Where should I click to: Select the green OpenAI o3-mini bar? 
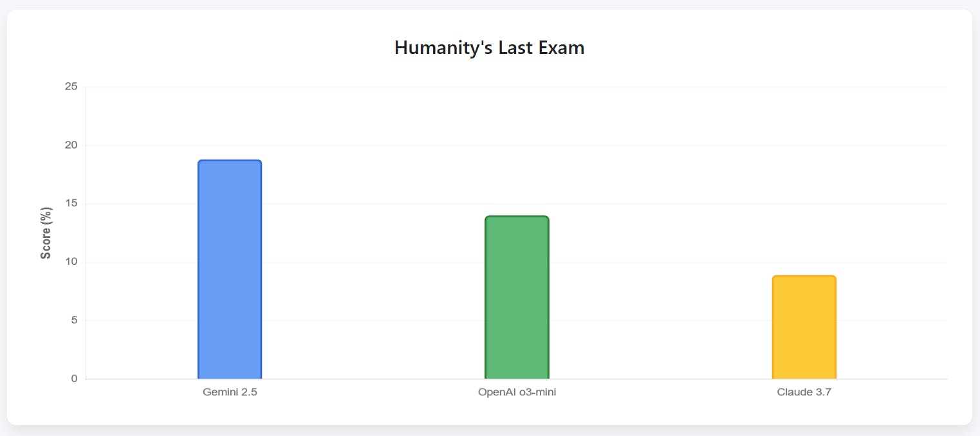pos(517,298)
